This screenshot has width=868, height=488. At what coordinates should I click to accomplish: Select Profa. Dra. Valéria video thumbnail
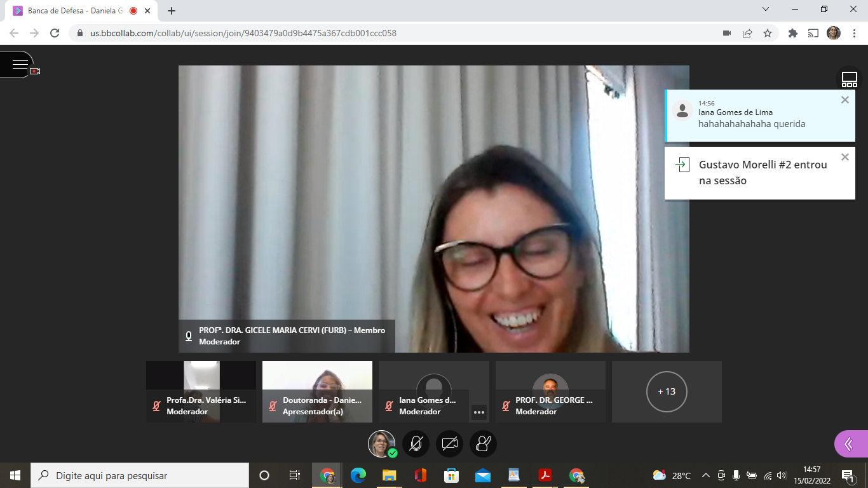(x=201, y=391)
